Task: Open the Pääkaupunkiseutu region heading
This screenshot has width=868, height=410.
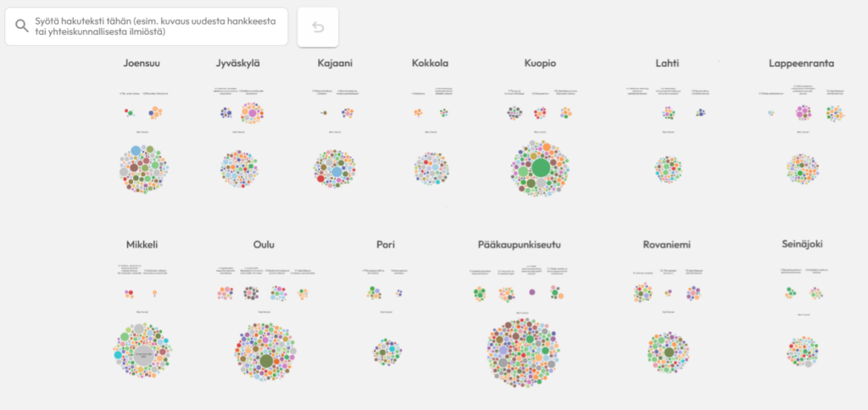Action: tap(520, 245)
